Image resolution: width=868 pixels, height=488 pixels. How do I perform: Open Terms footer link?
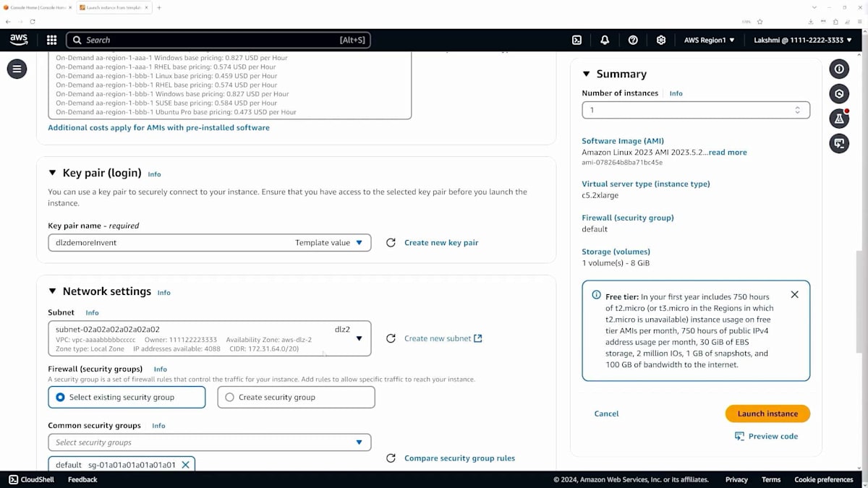click(x=771, y=479)
